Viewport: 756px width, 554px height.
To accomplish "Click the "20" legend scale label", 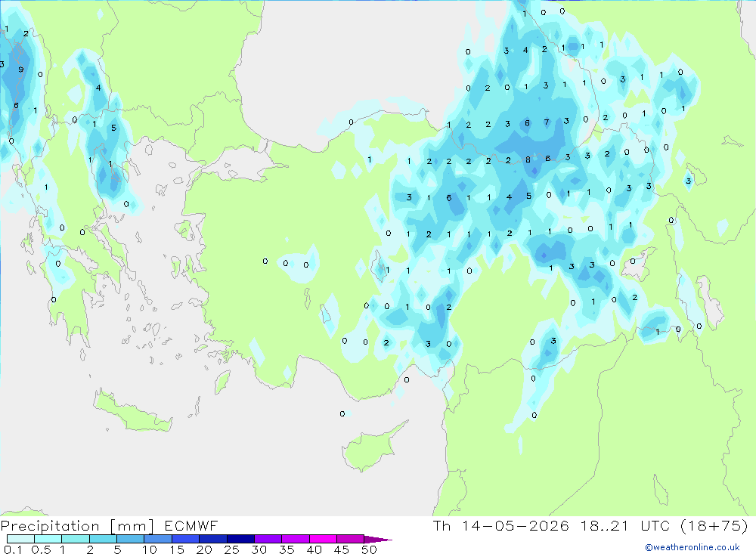I will coord(204,549).
